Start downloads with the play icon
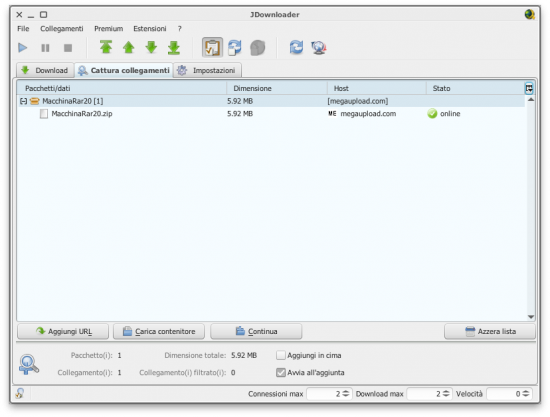The width and height of the screenshot is (550, 417). coord(23,48)
